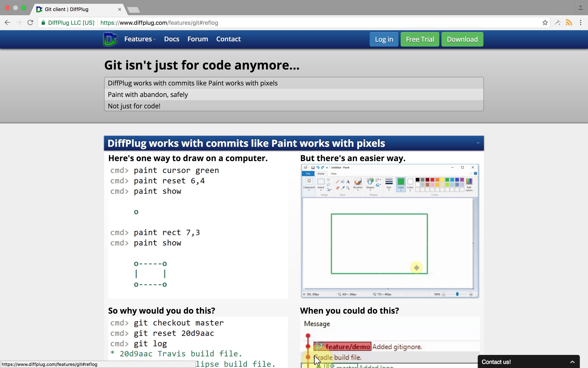The image size is (588, 368).
Task: Open the RSS feed extension icon
Action: 569,23
